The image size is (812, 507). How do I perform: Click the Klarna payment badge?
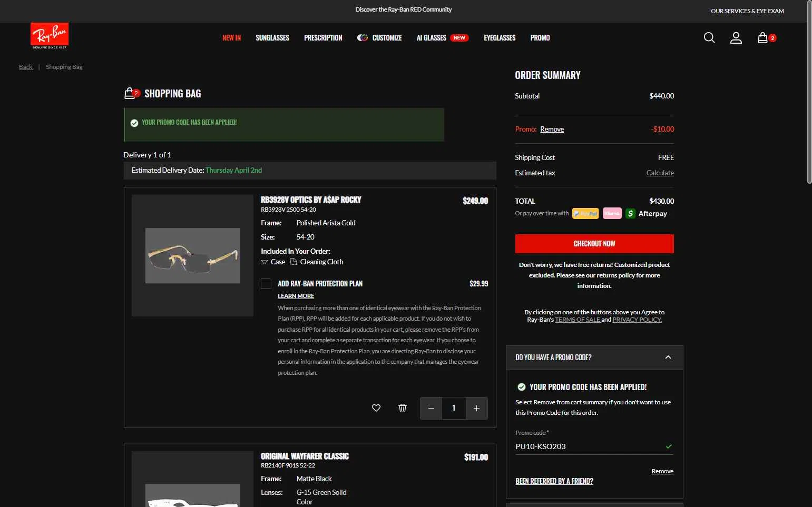point(612,214)
